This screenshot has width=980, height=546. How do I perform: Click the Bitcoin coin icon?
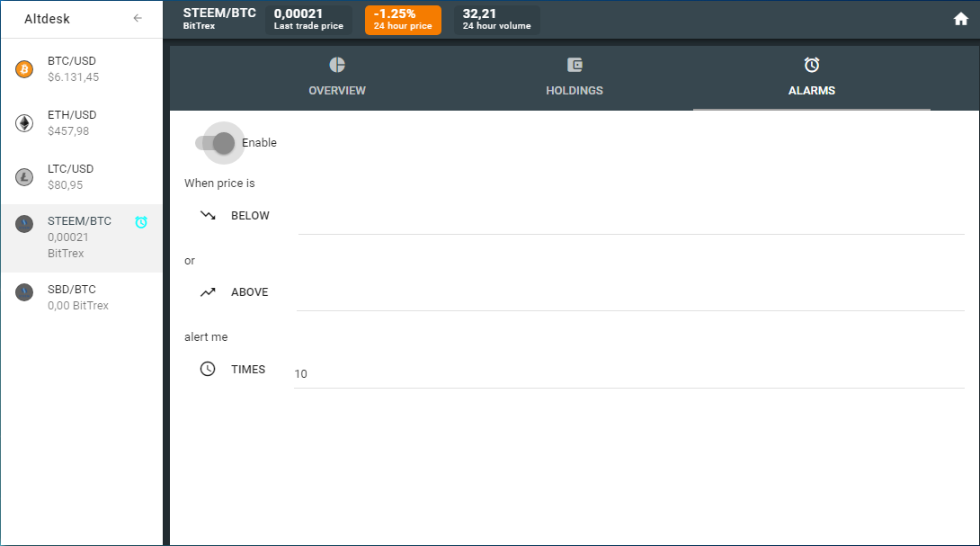coord(24,68)
